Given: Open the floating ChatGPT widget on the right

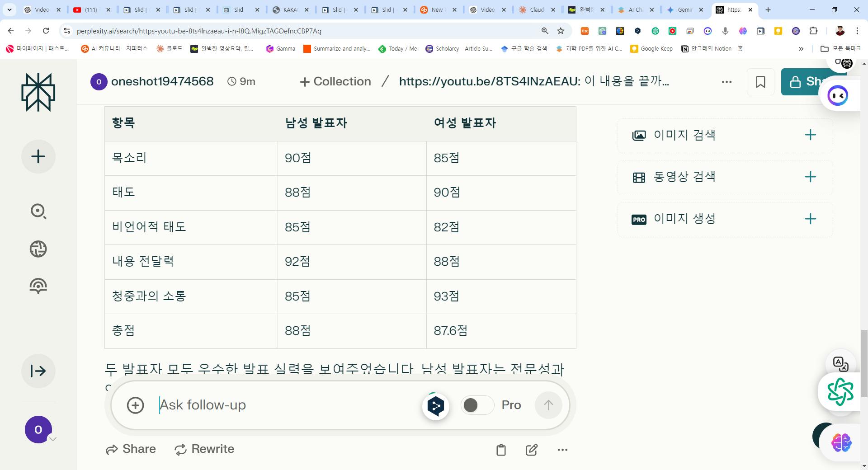Looking at the screenshot, I should 840,391.
